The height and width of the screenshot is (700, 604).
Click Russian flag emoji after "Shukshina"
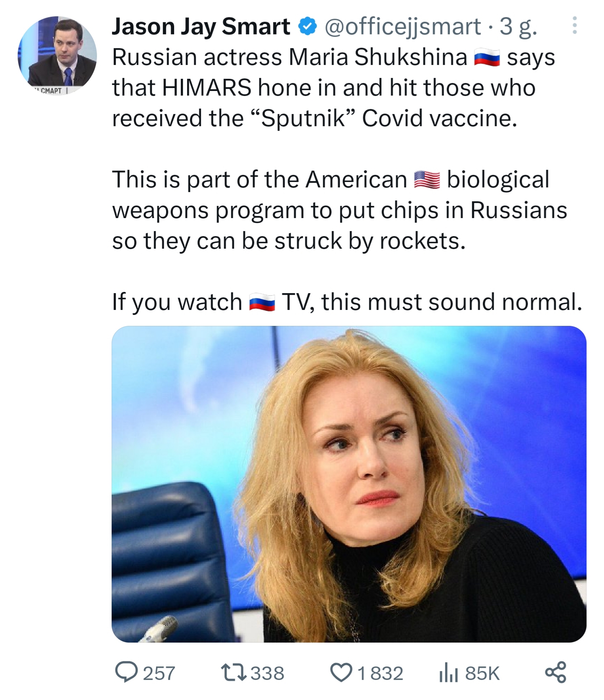coord(487,58)
